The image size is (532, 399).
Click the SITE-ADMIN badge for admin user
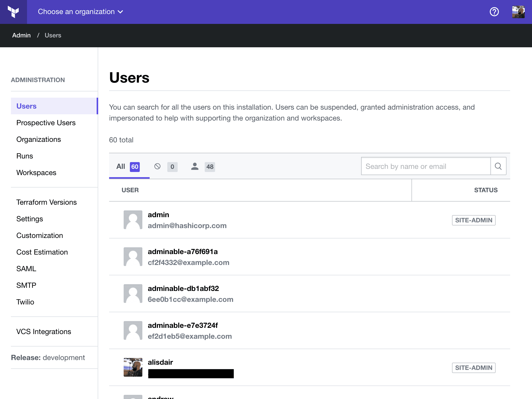[473, 220]
